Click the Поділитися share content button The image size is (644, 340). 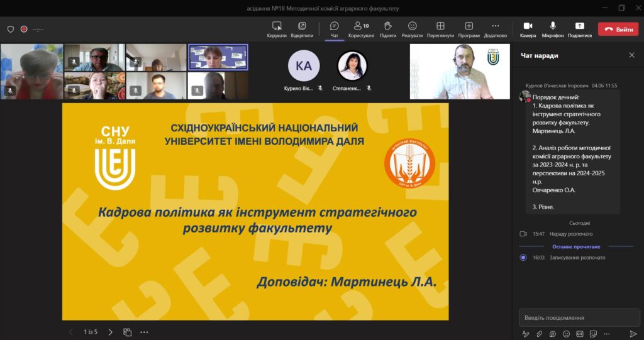579,28
